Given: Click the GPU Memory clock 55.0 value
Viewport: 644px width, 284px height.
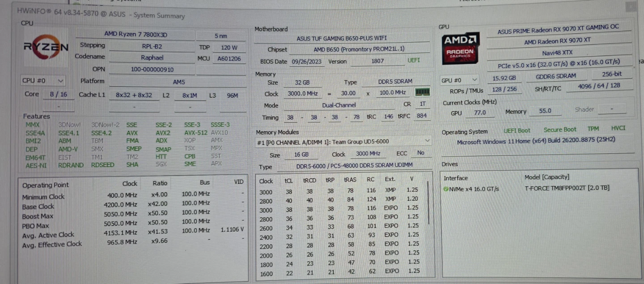Looking at the screenshot, I should pos(545,111).
